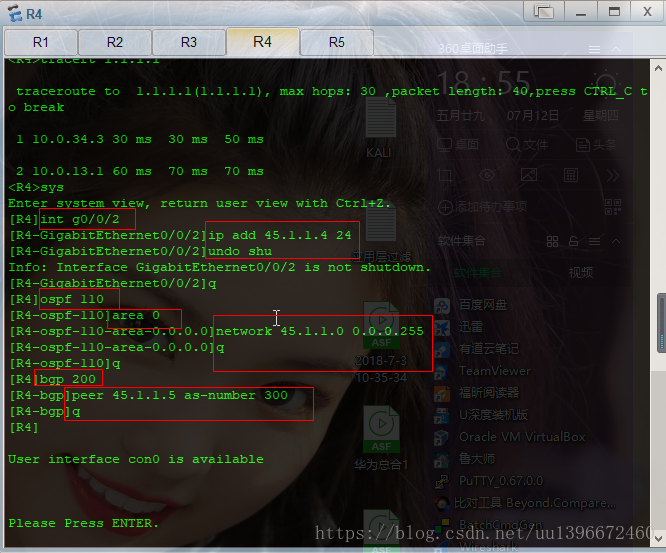Click the 华为总合1 ASF video file
The image size is (666, 553).
pyautogui.click(x=381, y=438)
